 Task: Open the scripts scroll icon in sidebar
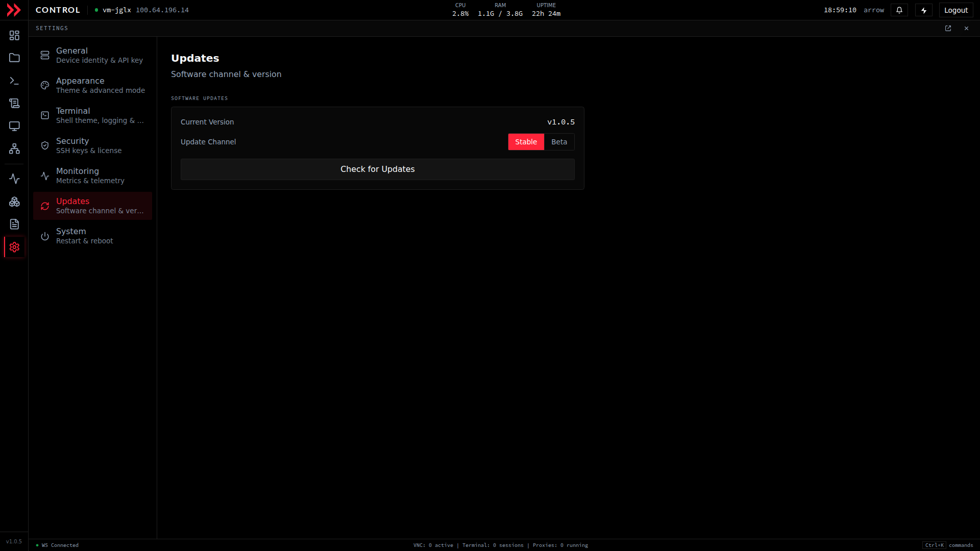pos(14,103)
